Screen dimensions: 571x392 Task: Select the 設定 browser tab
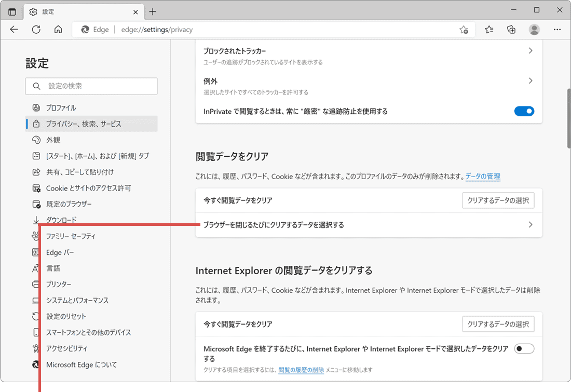click(84, 12)
